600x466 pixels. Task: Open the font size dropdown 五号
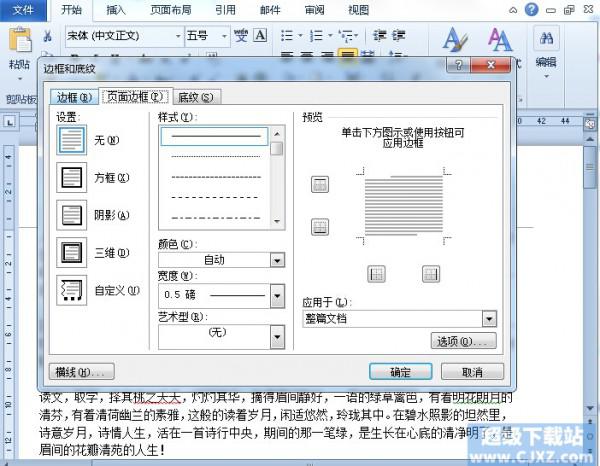click(x=224, y=36)
